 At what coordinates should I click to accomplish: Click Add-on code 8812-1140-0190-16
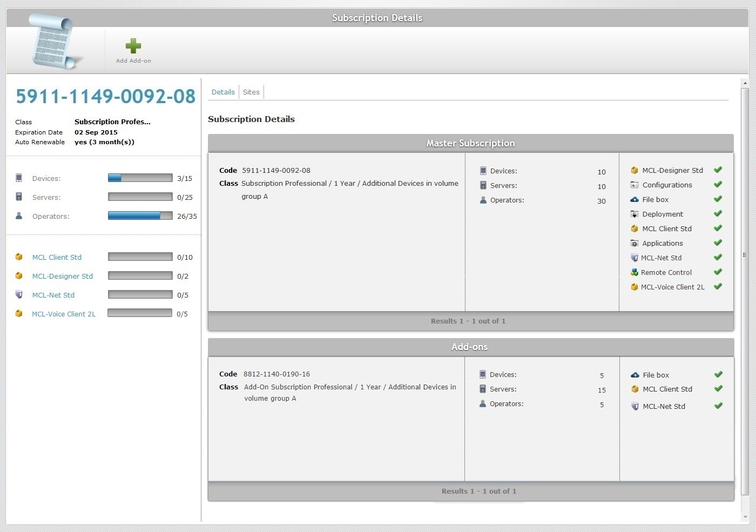(276, 374)
